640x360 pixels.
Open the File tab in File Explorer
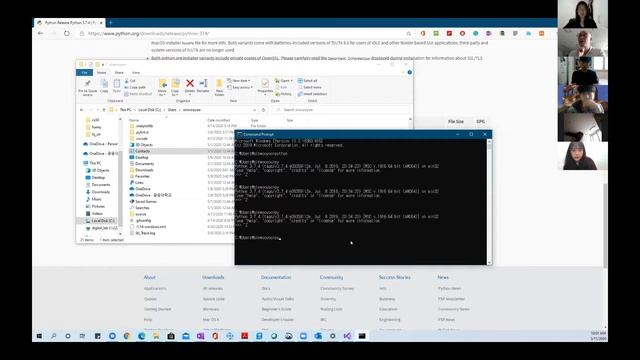[84, 72]
